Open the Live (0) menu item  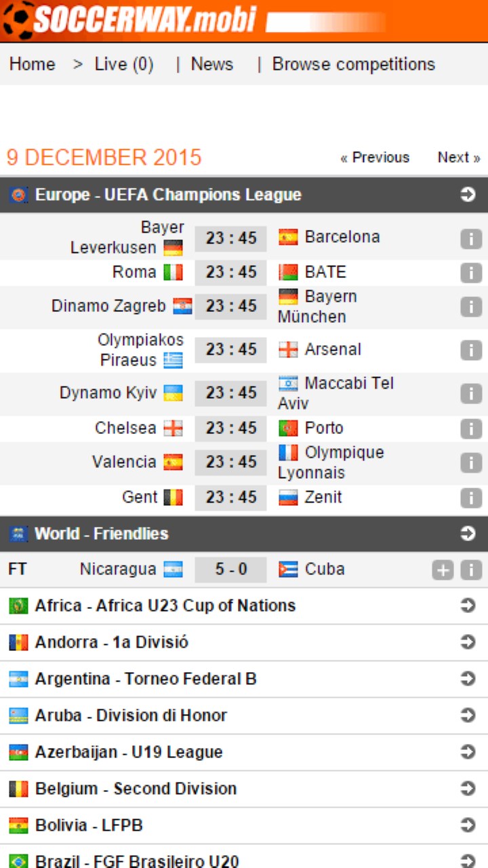click(124, 64)
